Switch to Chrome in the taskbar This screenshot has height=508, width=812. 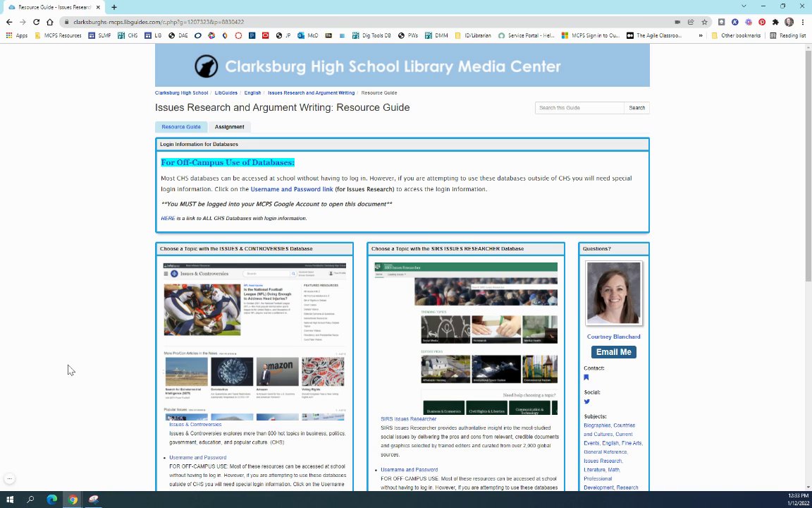[x=73, y=500]
